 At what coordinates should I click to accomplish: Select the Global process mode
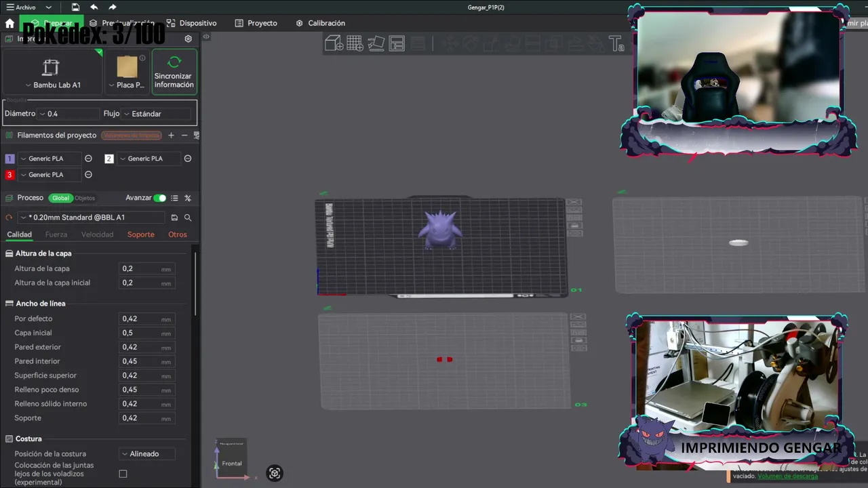(x=60, y=198)
